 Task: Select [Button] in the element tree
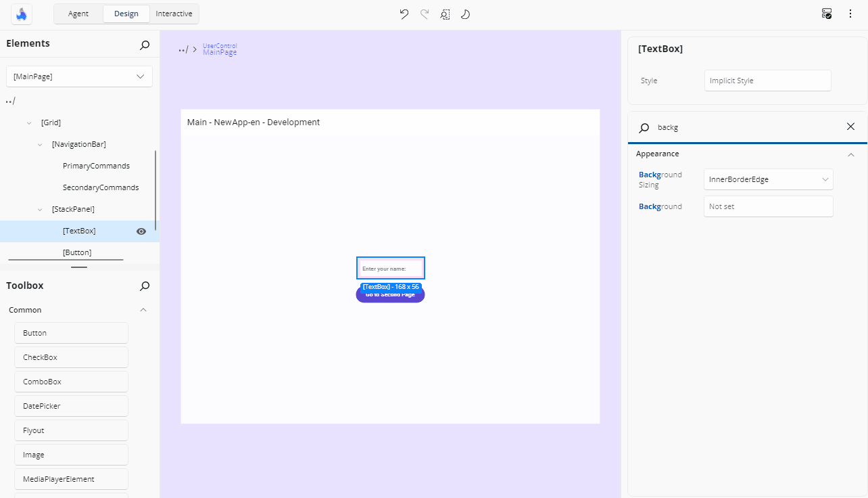tap(77, 252)
